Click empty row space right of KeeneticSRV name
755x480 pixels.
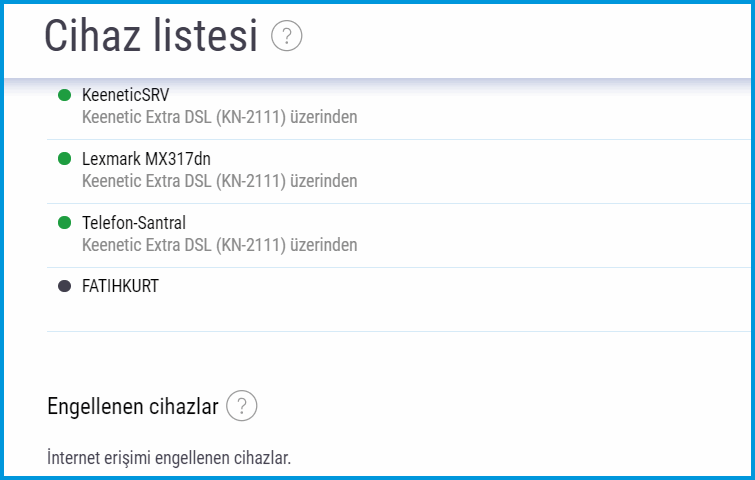pyautogui.click(x=450, y=96)
